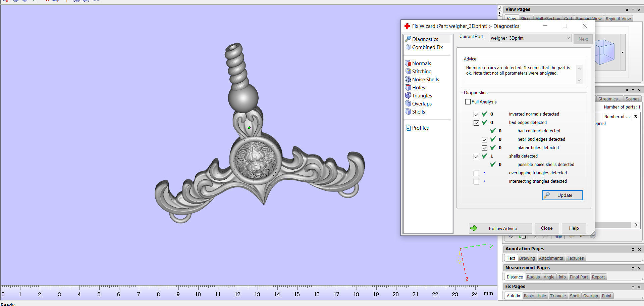
Task: Click the Update diagnostics button
Action: 562,195
